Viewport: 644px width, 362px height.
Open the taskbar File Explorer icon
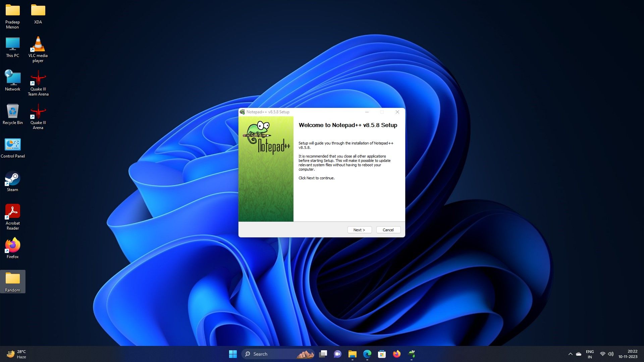pyautogui.click(x=353, y=354)
